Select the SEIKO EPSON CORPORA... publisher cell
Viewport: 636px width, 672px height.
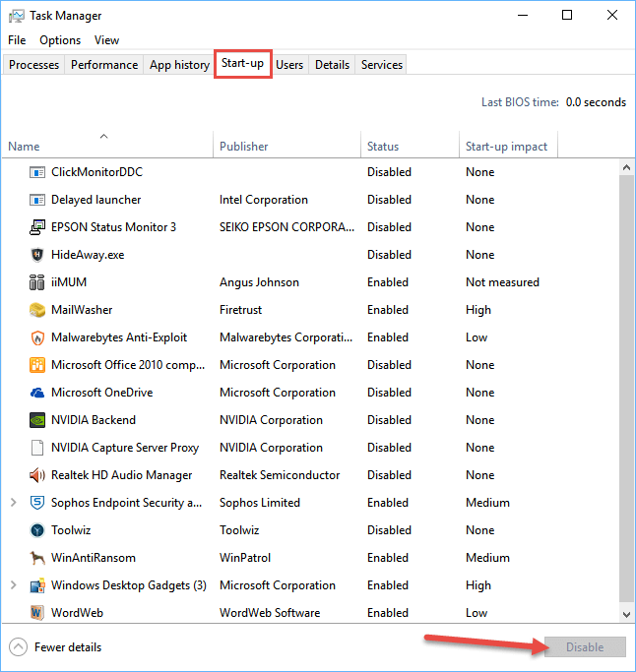pyautogui.click(x=286, y=227)
